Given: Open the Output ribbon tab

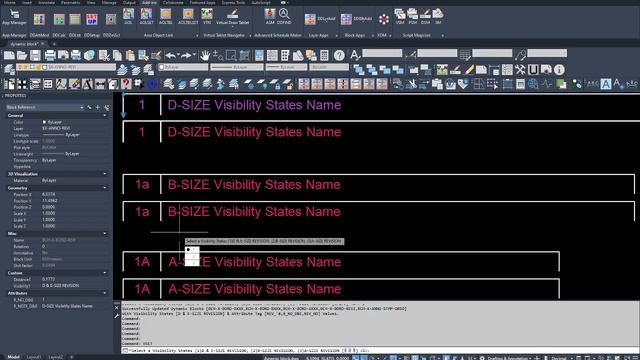Looking at the screenshot, I should click(x=129, y=2).
